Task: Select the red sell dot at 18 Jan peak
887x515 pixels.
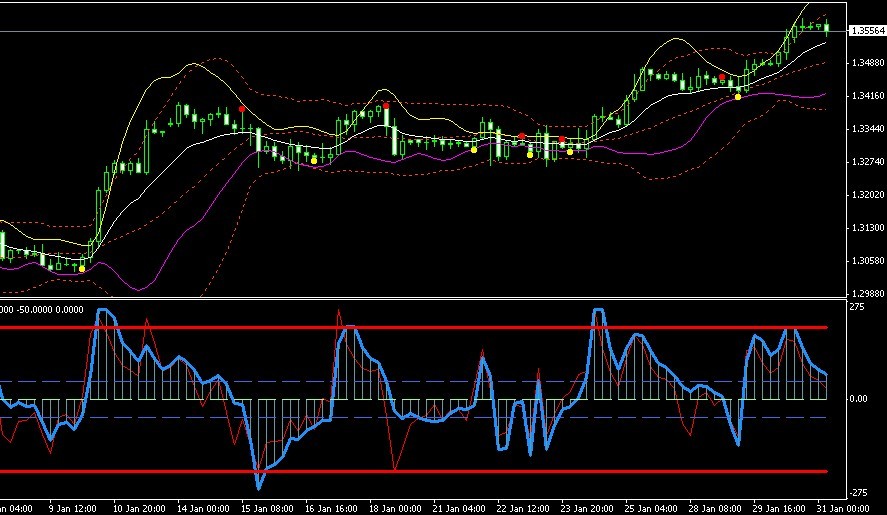Action: click(x=386, y=106)
